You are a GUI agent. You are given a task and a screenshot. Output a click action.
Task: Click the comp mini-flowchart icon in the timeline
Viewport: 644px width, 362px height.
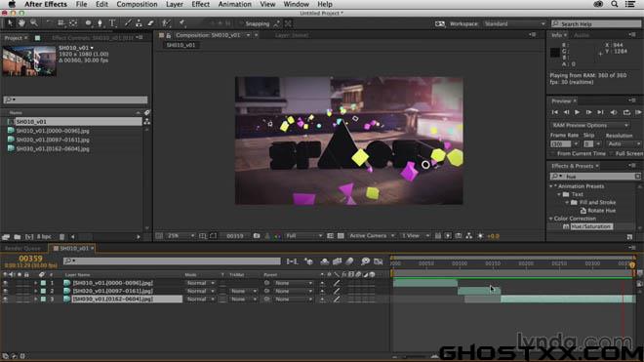pyautogui.click(x=292, y=261)
